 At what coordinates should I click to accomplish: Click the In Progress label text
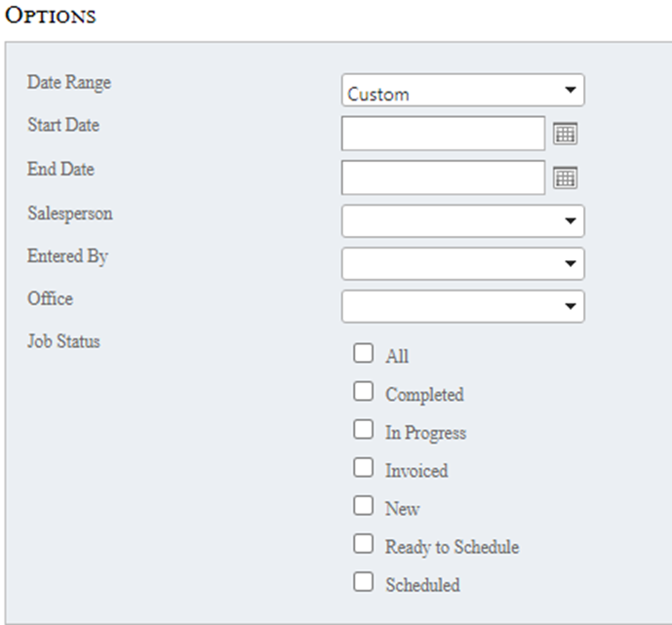[425, 433]
